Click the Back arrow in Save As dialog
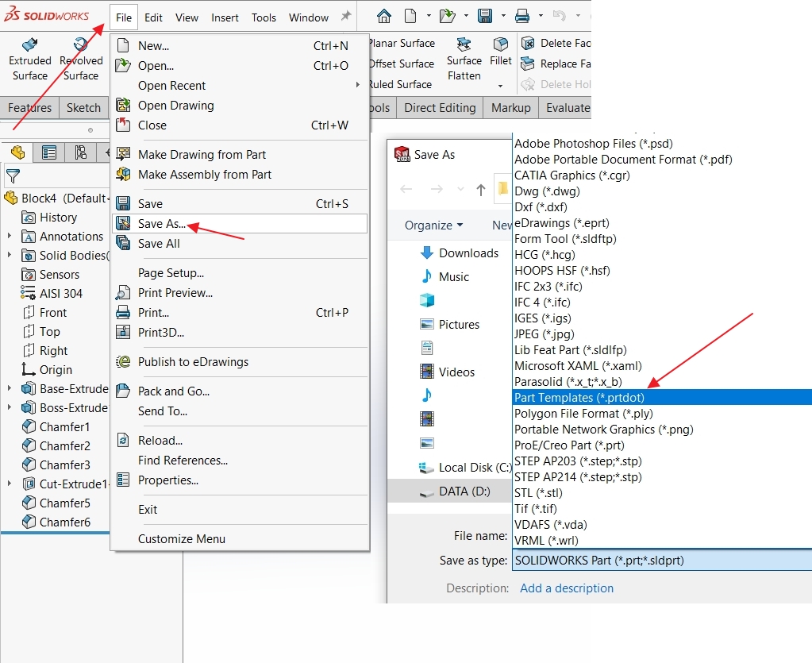 pyautogui.click(x=406, y=190)
